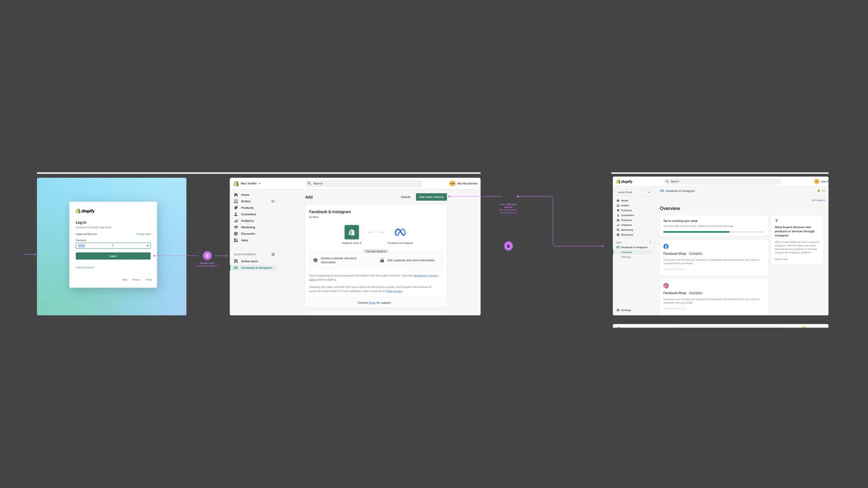Select Settings under Facebook & Instagram app
This screenshot has height=488, width=868.
point(626,257)
